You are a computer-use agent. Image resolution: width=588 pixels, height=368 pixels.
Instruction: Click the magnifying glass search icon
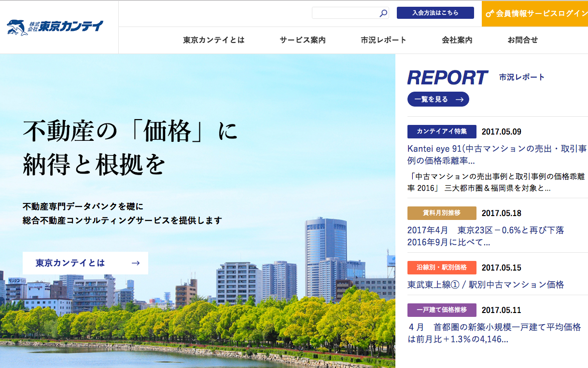tap(383, 14)
